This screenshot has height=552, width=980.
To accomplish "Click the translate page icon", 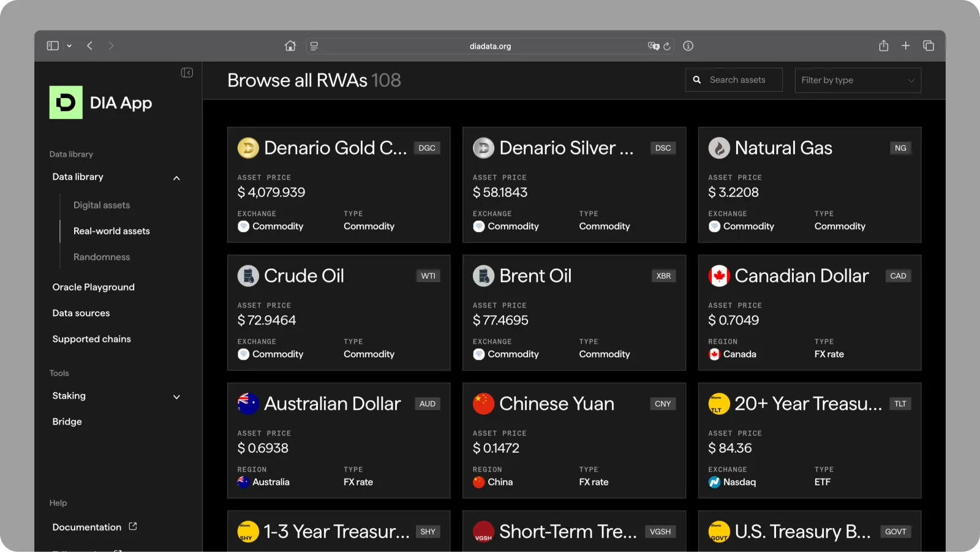I will (654, 46).
